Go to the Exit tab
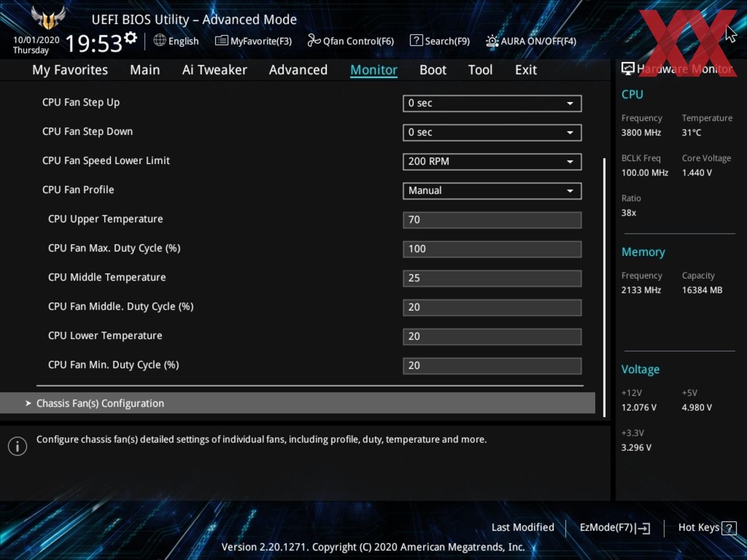The image size is (747, 560). pyautogui.click(x=526, y=70)
